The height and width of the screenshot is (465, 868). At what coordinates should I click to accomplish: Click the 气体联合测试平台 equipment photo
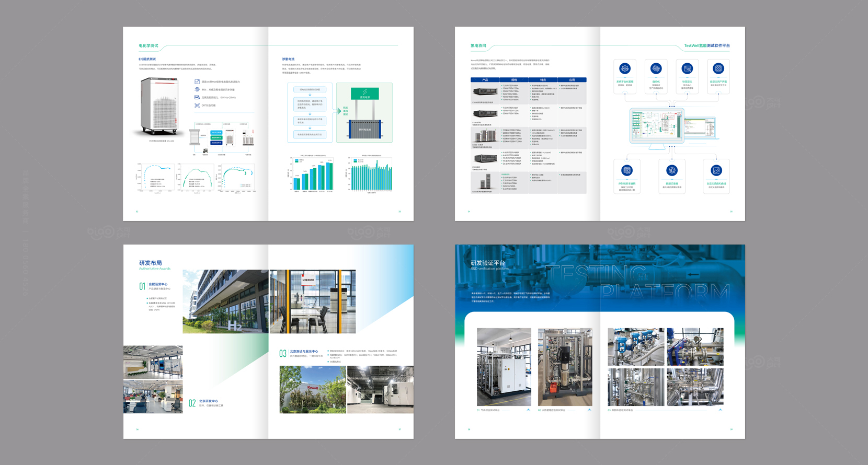pyautogui.click(x=504, y=367)
